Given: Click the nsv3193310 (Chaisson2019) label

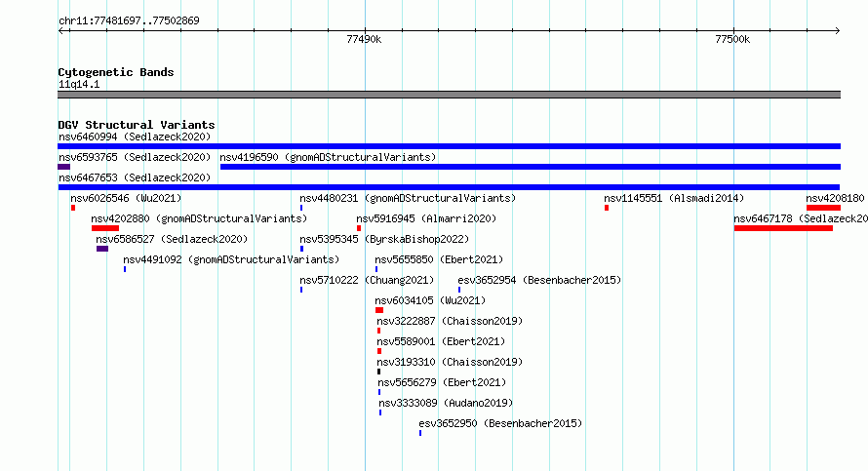Looking at the screenshot, I should (450, 362).
